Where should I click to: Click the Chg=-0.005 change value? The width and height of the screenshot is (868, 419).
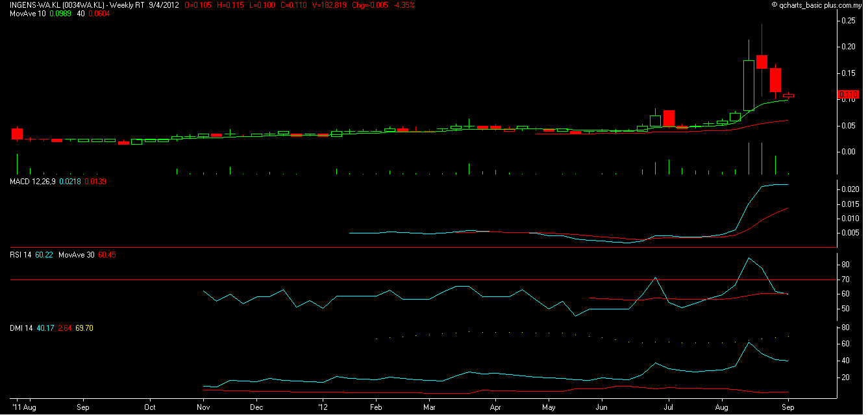point(369,5)
